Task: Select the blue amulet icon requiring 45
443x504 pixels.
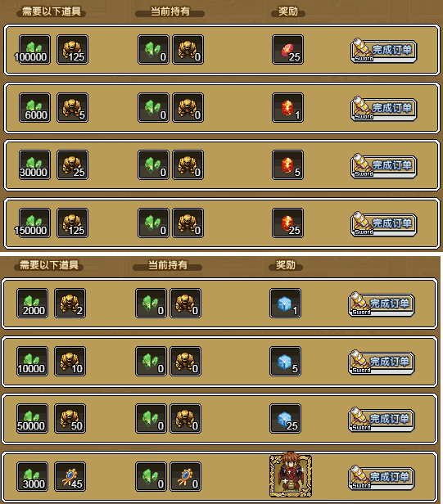Action: coord(70,477)
